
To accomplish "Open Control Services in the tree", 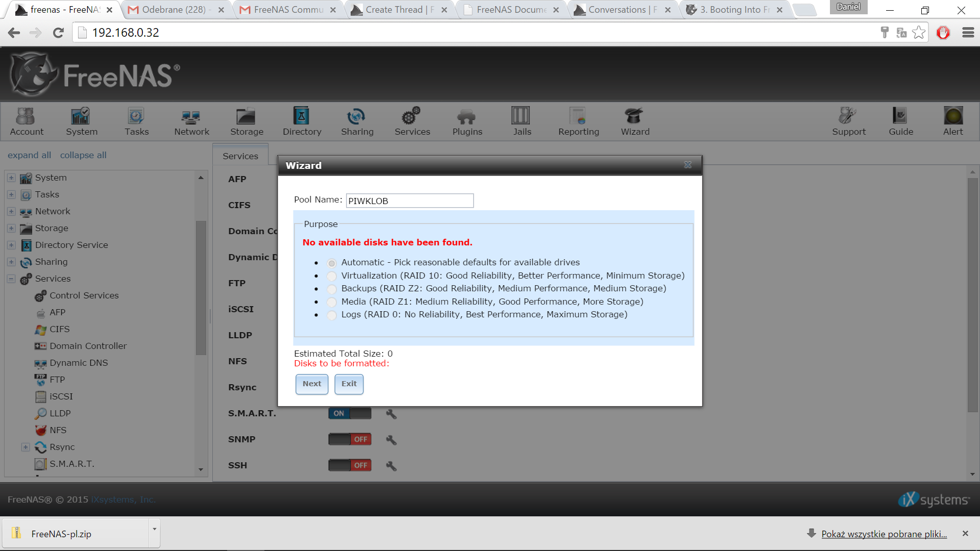I will pyautogui.click(x=77, y=295).
